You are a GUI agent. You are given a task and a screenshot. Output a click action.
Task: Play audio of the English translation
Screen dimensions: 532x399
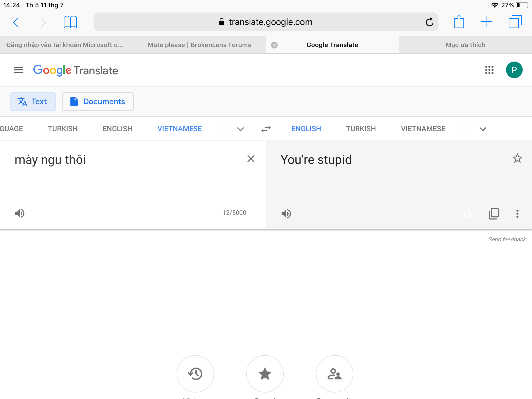pos(286,214)
